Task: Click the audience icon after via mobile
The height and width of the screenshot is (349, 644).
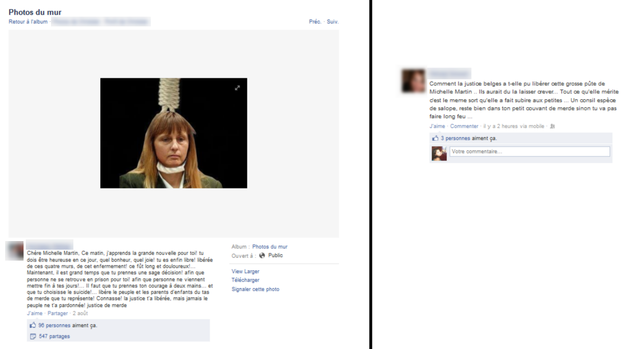Action: point(552,126)
